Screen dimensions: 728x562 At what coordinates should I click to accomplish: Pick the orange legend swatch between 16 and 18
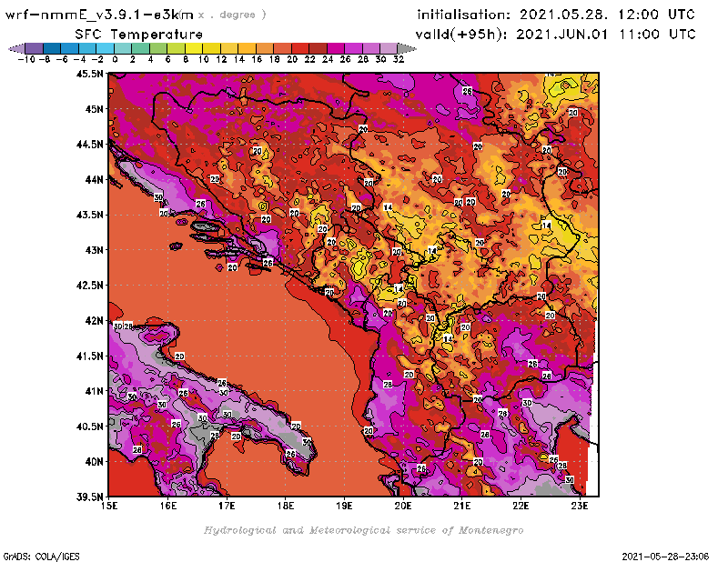pyautogui.click(x=265, y=48)
